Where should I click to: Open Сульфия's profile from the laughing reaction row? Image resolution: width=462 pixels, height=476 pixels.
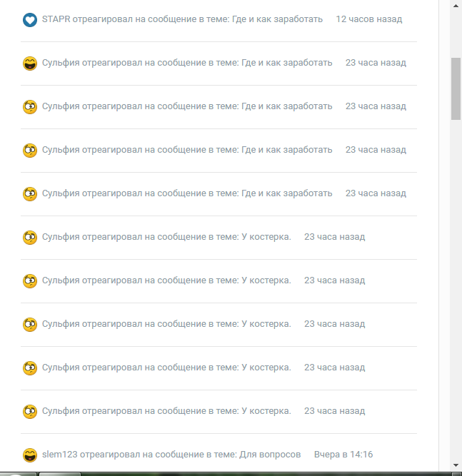[61, 63]
